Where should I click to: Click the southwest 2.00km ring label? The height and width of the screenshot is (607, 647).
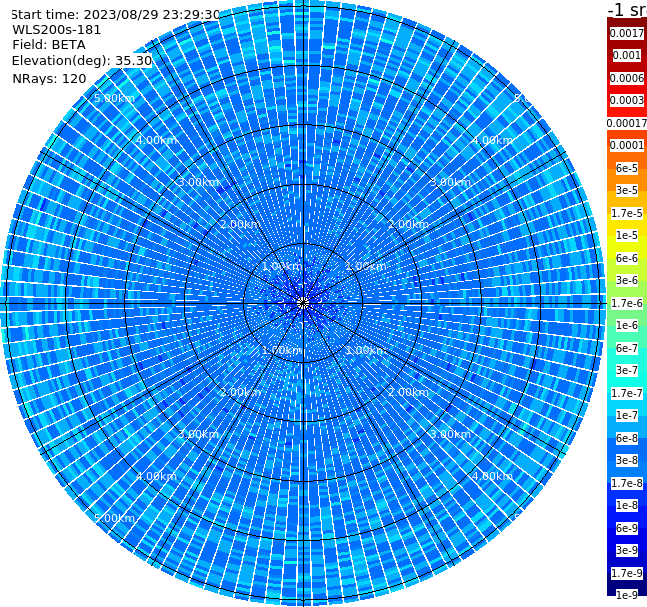point(240,392)
